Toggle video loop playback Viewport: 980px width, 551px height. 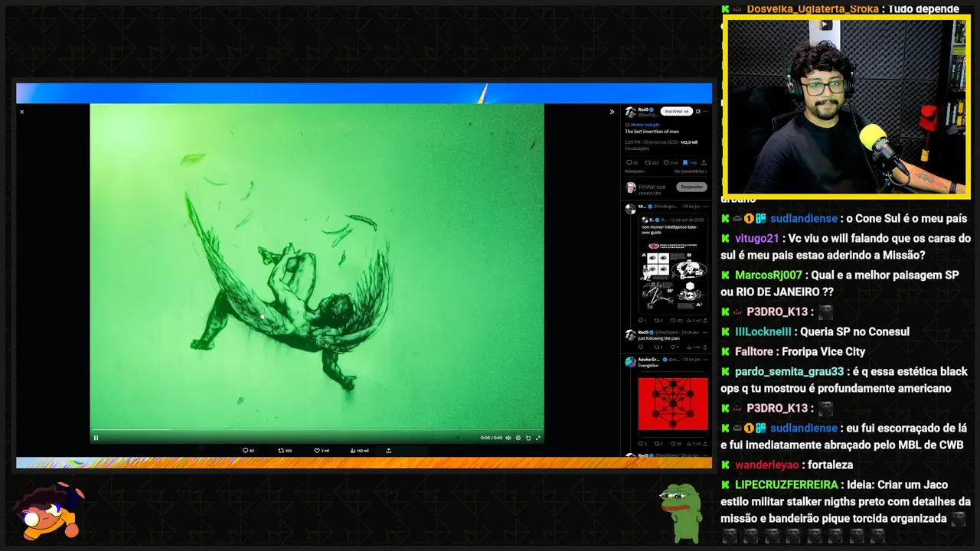point(528,438)
